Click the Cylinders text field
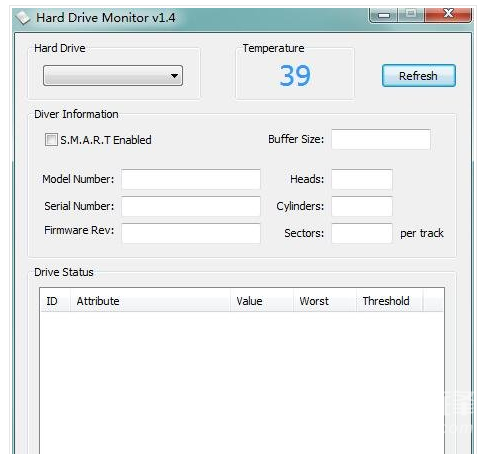Viewport: 491px width, 454px height. click(x=362, y=206)
